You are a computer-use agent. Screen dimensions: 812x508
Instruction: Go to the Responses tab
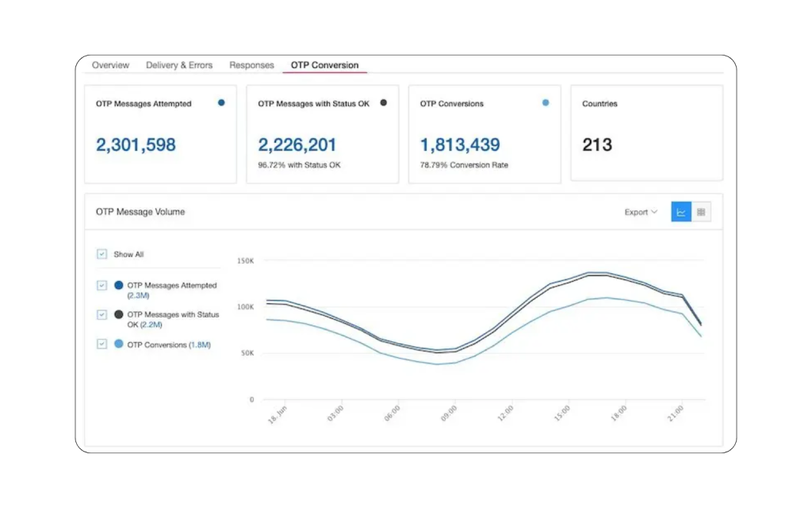point(251,65)
